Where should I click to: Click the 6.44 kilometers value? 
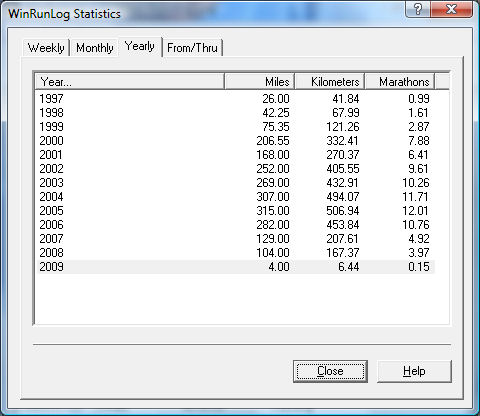tap(349, 267)
